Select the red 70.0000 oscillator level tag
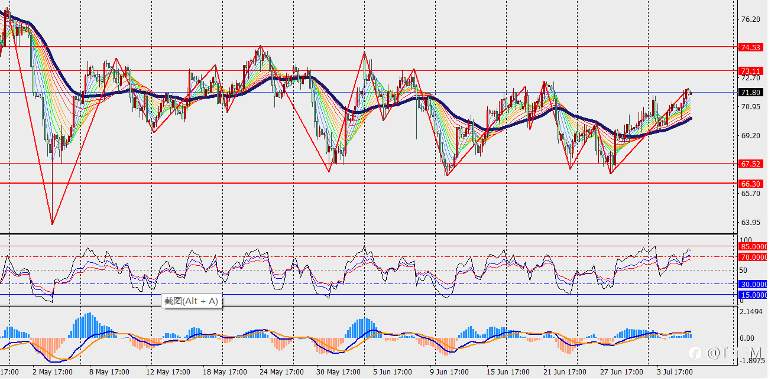 tap(753, 257)
